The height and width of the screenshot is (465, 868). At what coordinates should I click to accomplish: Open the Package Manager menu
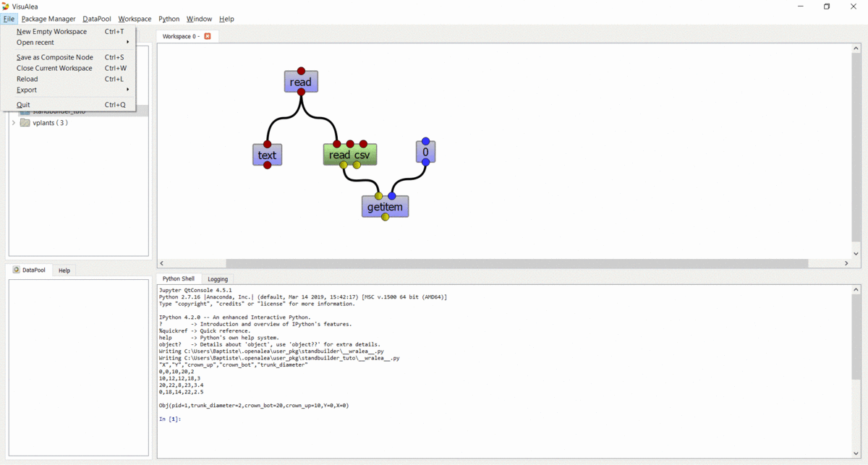pyautogui.click(x=48, y=19)
